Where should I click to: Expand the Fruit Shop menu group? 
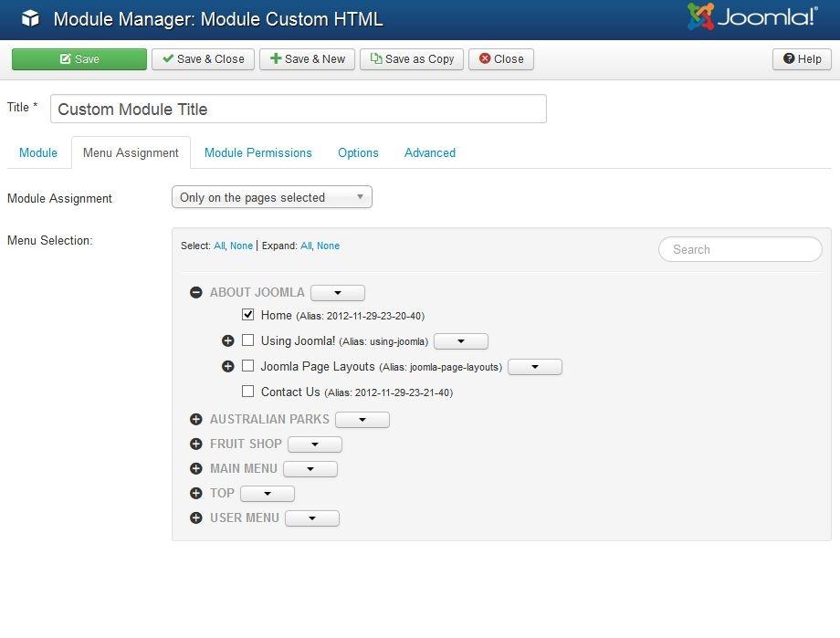pyautogui.click(x=196, y=445)
